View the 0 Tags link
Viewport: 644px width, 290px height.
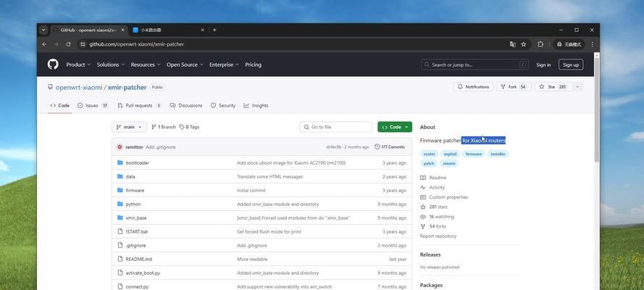tap(189, 127)
